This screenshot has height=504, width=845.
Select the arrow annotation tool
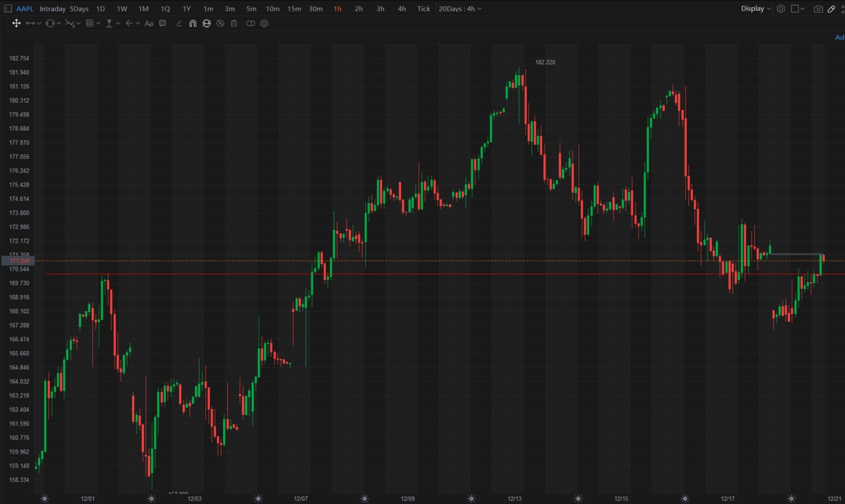click(129, 23)
